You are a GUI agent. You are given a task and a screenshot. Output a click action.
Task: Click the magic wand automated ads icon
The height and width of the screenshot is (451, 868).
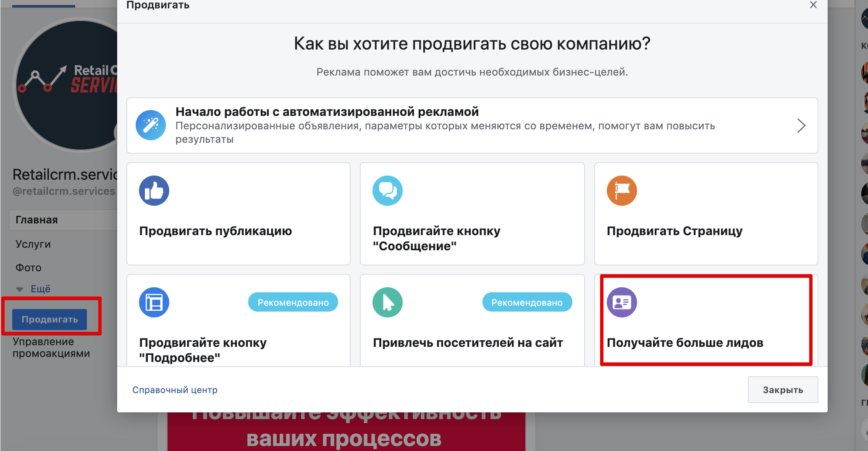click(151, 125)
